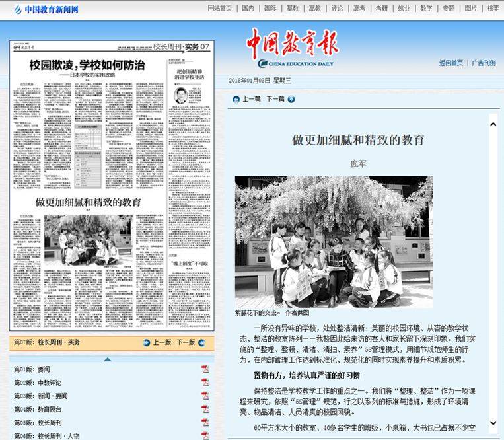Click the newspaper page preview thumbnail
Viewport: 504px width, 440px height.
[112, 185]
